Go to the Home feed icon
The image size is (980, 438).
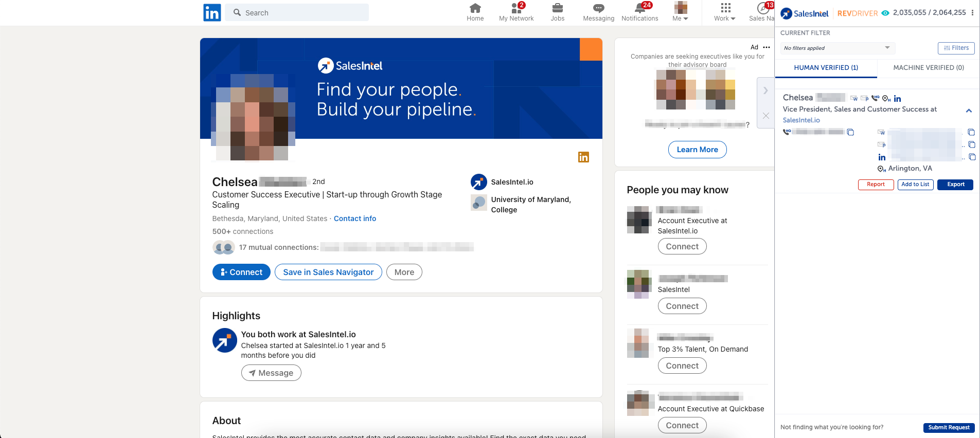[475, 8]
